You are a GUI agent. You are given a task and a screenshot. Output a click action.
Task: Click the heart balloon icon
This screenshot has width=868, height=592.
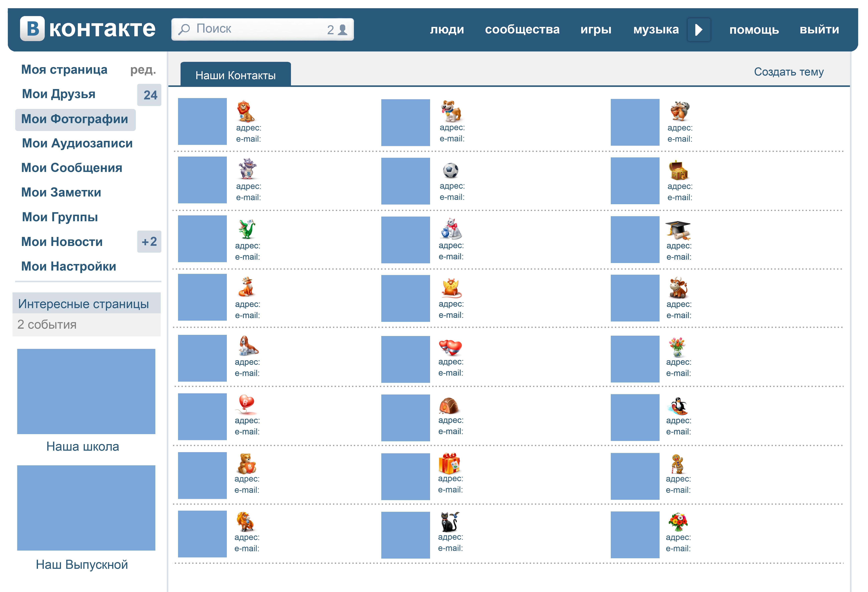(246, 405)
